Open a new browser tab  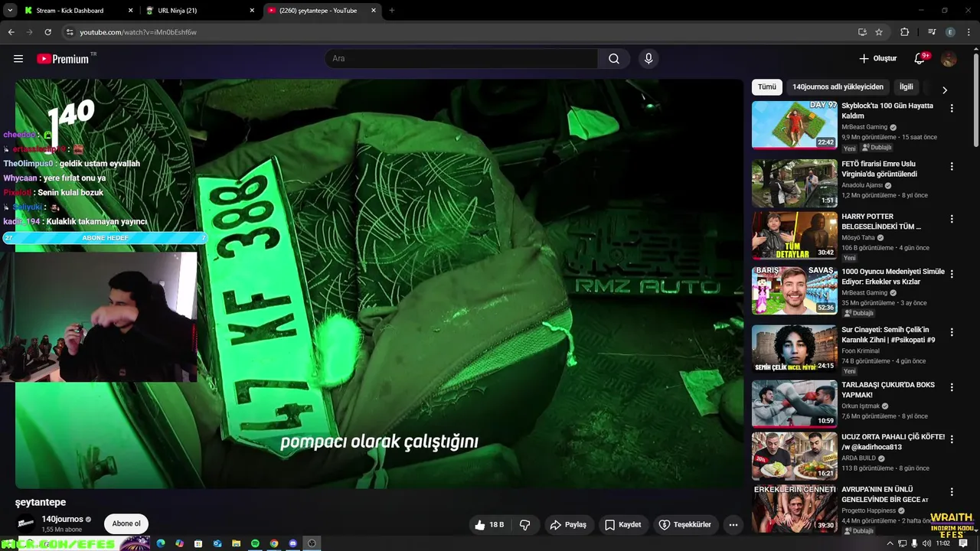391,11
